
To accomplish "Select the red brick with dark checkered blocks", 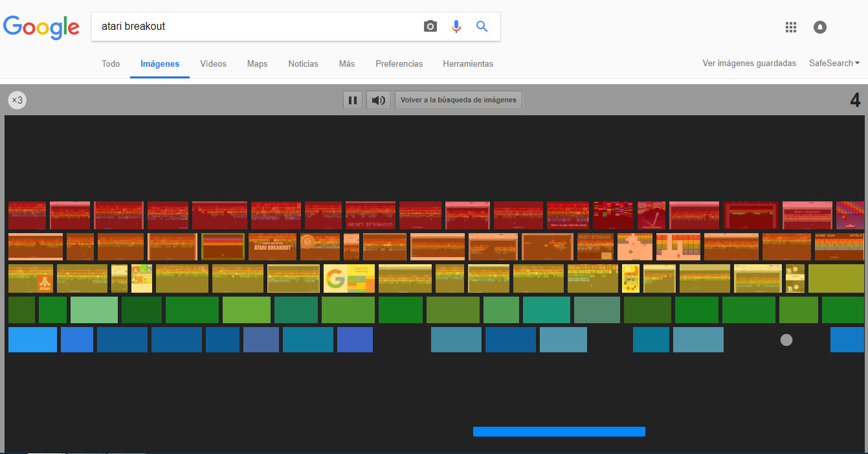I will [614, 215].
